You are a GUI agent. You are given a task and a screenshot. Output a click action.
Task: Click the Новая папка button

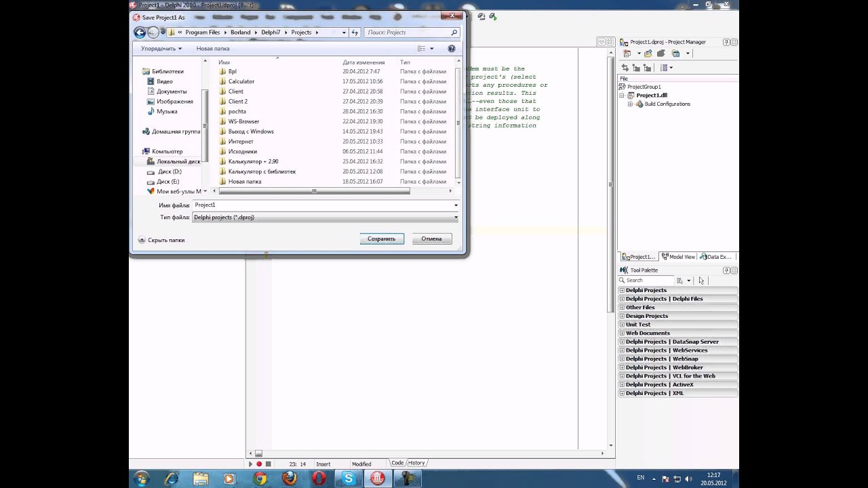coord(213,49)
